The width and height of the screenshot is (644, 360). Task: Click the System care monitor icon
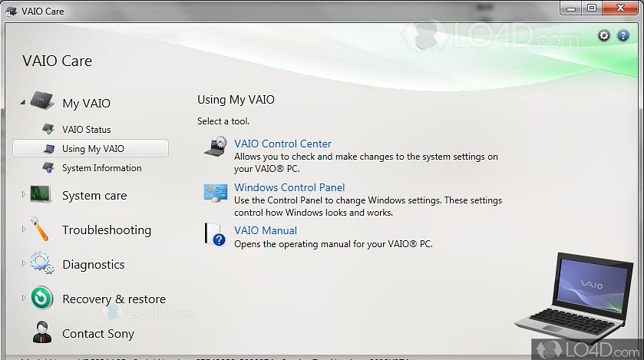point(41,194)
